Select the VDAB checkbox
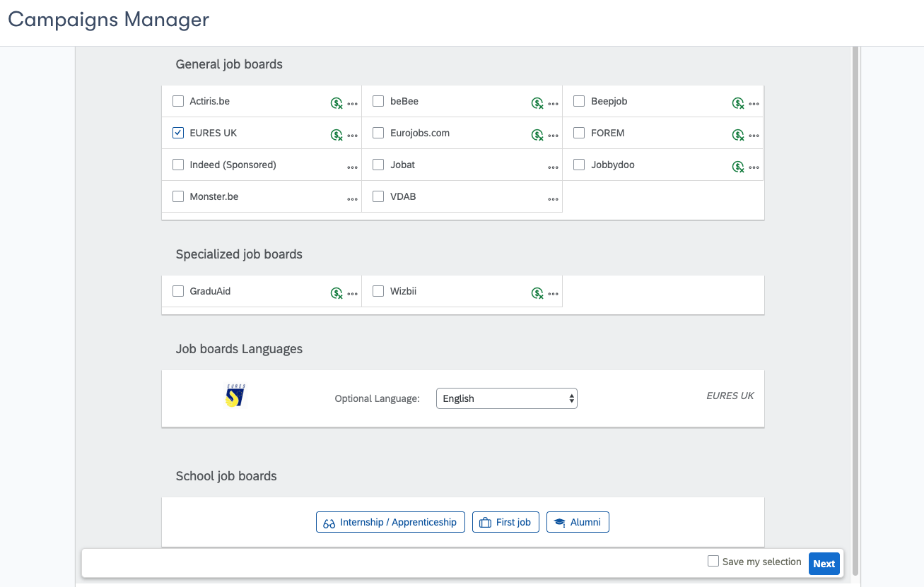This screenshot has height=587, width=924. coord(378,196)
